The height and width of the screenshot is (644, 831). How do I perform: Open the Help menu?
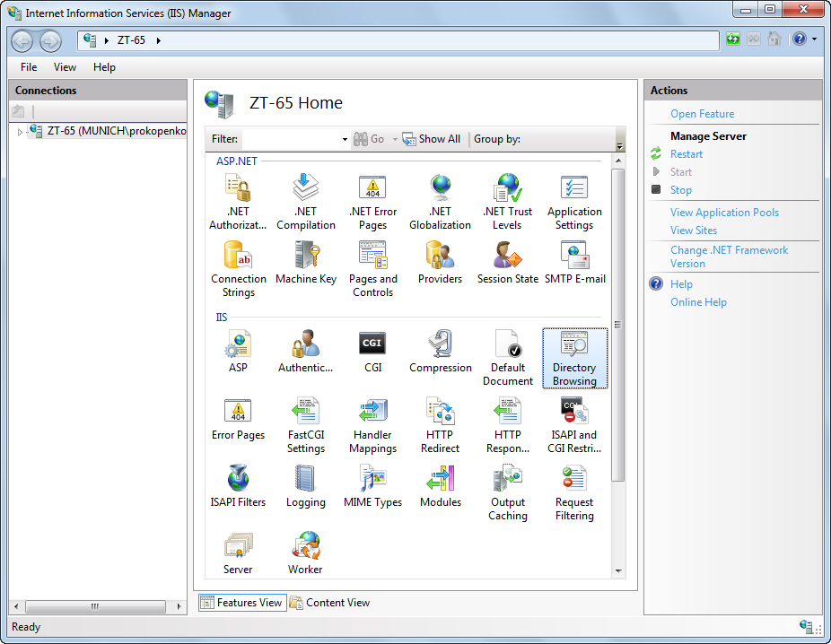pos(104,67)
